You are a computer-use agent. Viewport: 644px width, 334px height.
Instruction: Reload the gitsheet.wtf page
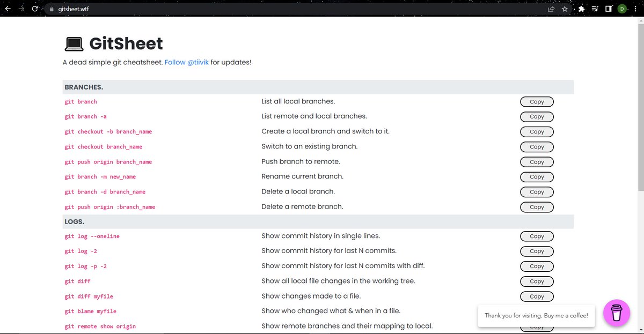click(x=35, y=9)
